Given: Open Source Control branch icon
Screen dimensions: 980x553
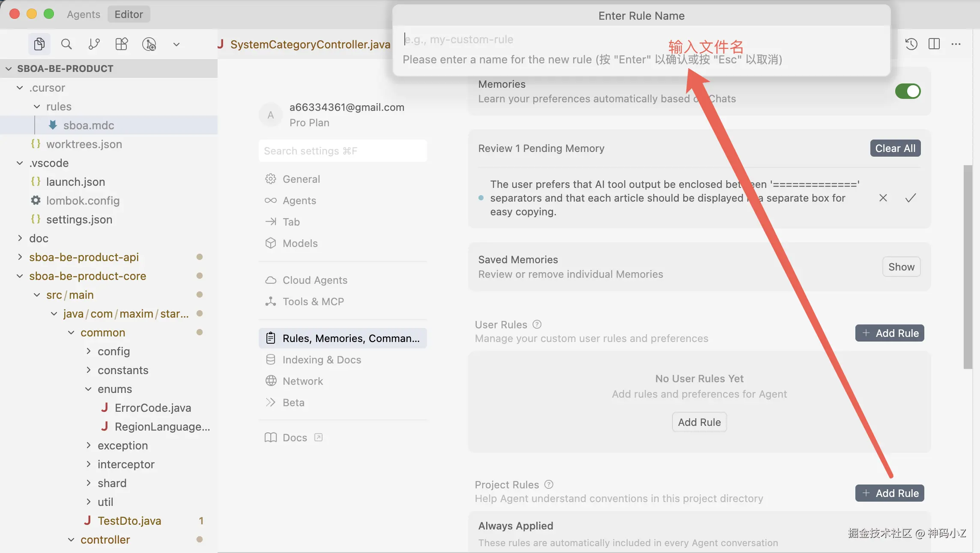Looking at the screenshot, I should tap(94, 44).
